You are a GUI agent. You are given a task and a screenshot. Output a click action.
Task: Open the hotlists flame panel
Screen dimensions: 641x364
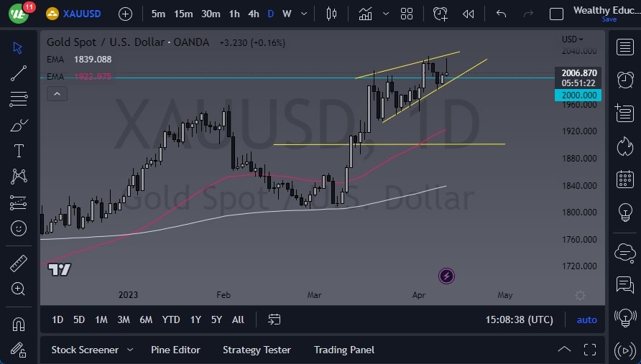(x=624, y=146)
